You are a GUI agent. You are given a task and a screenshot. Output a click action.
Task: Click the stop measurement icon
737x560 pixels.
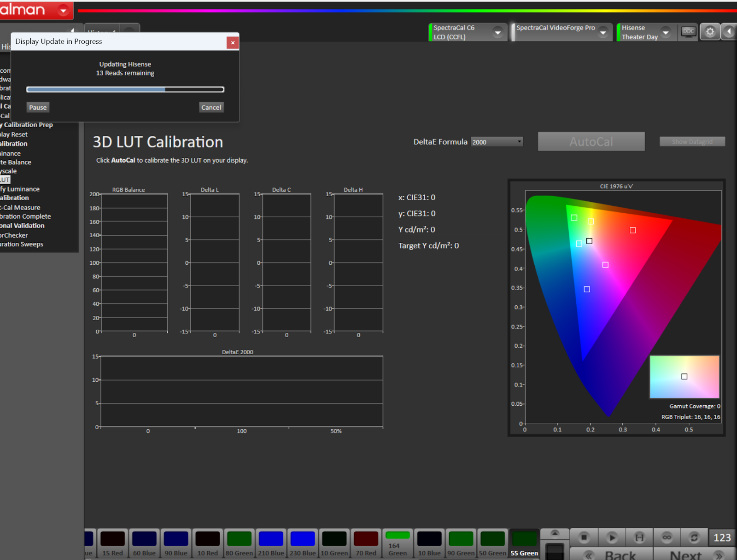584,537
